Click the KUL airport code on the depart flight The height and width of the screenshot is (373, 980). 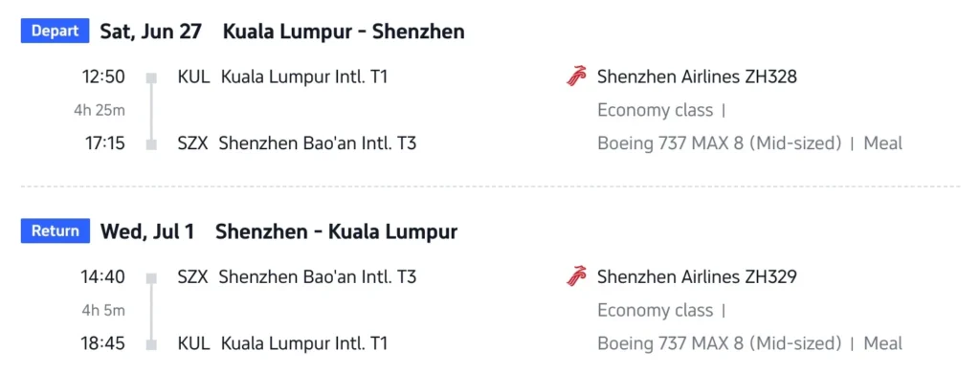193,77
